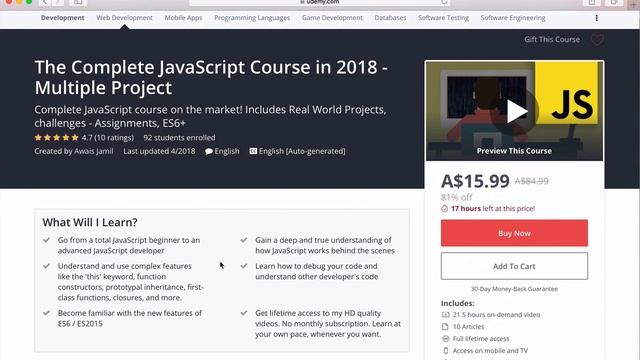
Task: Open instructor Awais Jamil profile
Action: (93, 151)
